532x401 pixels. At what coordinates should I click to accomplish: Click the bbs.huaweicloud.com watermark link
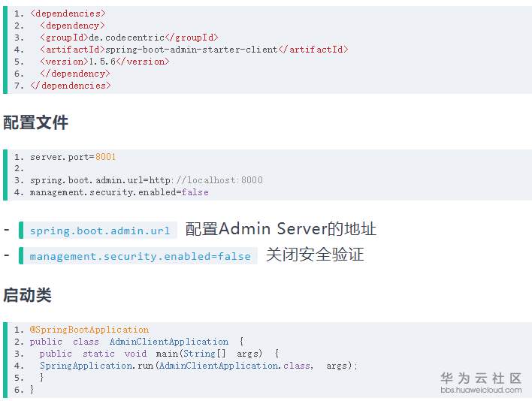[x=480, y=390]
